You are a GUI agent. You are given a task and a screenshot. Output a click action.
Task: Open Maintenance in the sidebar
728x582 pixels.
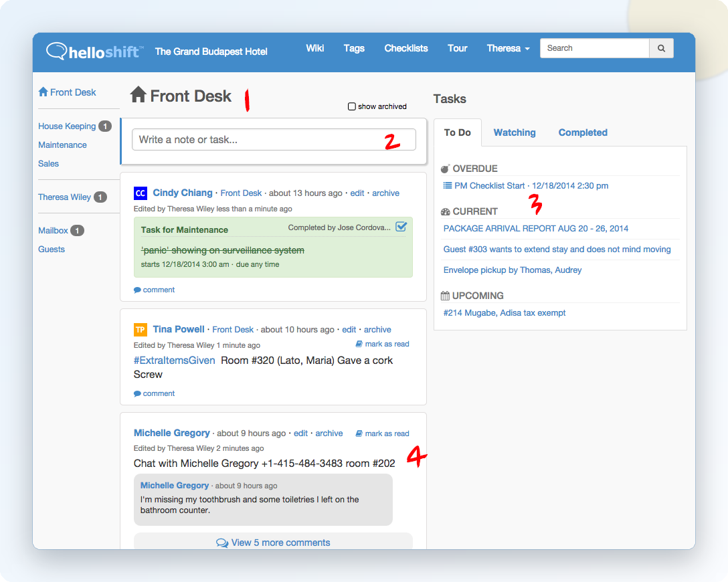pyautogui.click(x=62, y=144)
